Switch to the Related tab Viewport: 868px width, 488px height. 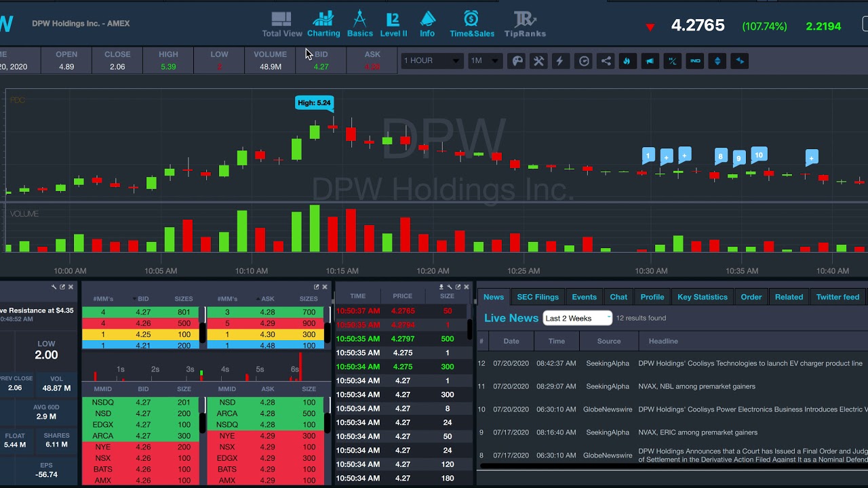click(x=789, y=297)
